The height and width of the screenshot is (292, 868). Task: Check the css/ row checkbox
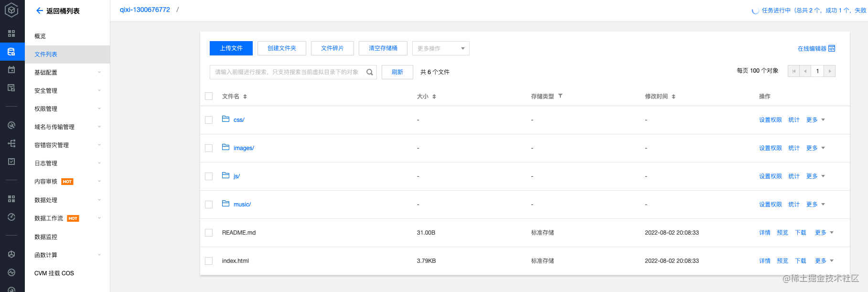pos(209,120)
